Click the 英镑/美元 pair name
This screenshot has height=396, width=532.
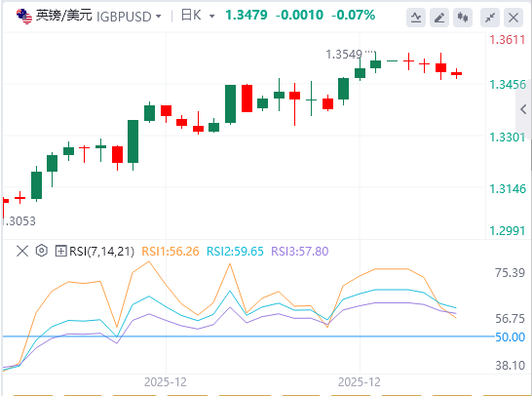pyautogui.click(x=63, y=16)
